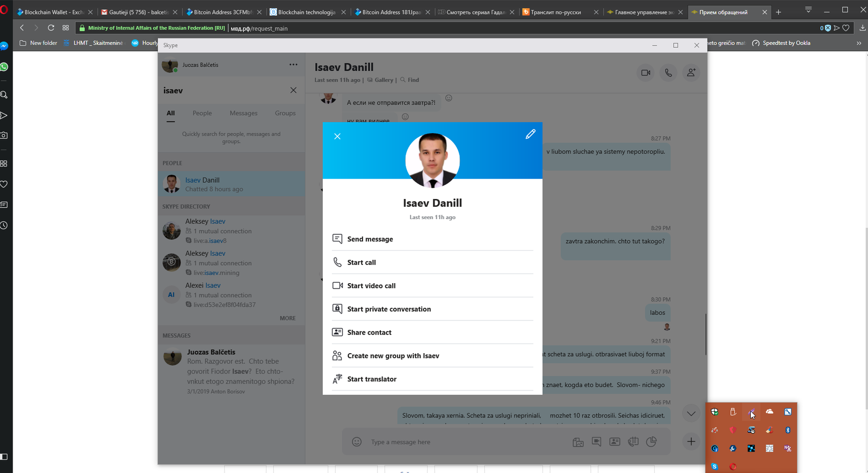
Task: Switch to the Messages search tab
Action: click(x=243, y=113)
